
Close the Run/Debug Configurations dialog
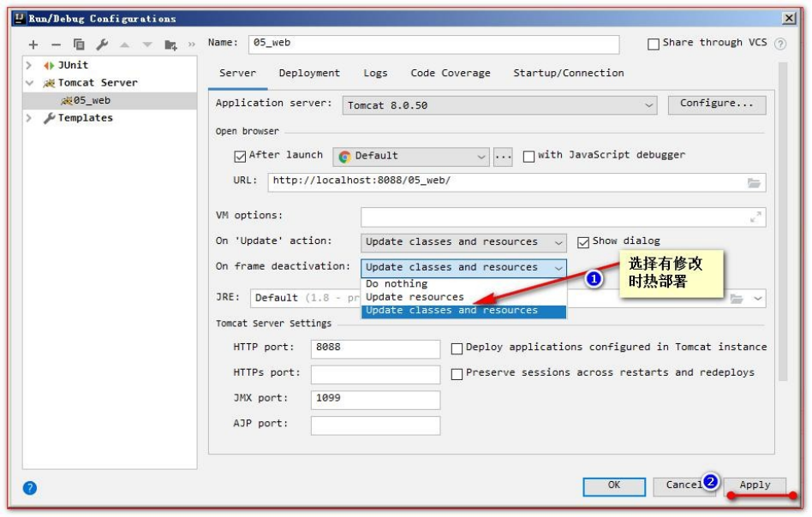click(789, 18)
